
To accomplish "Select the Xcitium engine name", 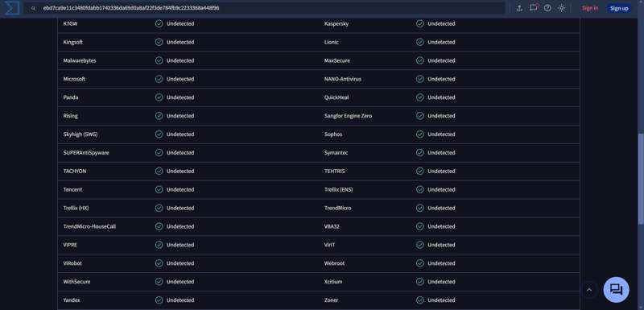I will pyautogui.click(x=333, y=282).
